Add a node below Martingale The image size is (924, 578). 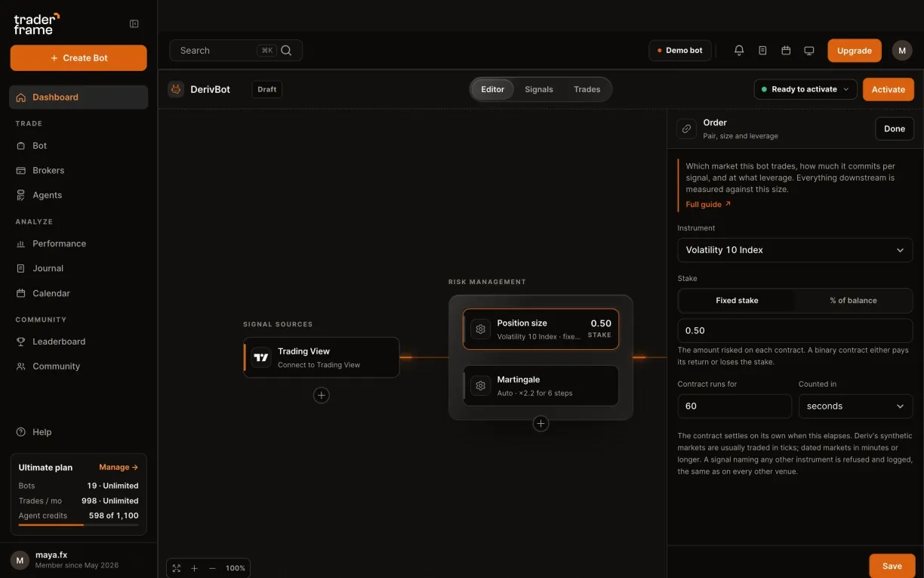tap(541, 424)
